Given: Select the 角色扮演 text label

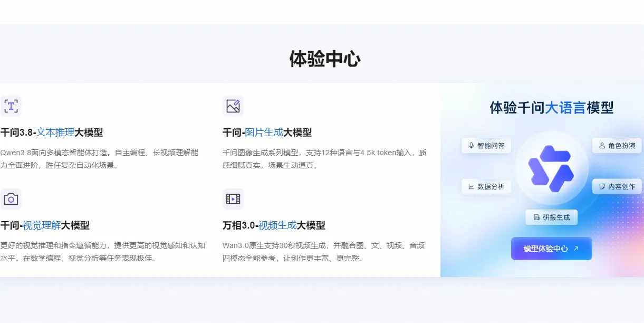Looking at the screenshot, I should [622, 146].
